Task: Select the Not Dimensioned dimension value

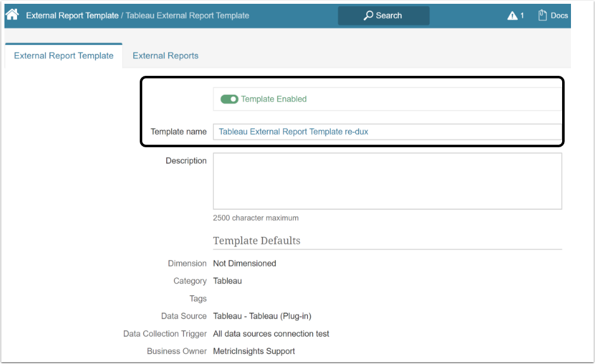Action: [244, 264]
